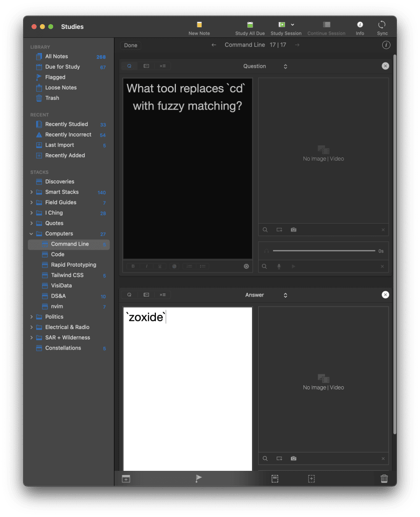Viewport: 420px width, 517px height.
Task: Open the Answer field type dropdown
Action: tap(285, 295)
